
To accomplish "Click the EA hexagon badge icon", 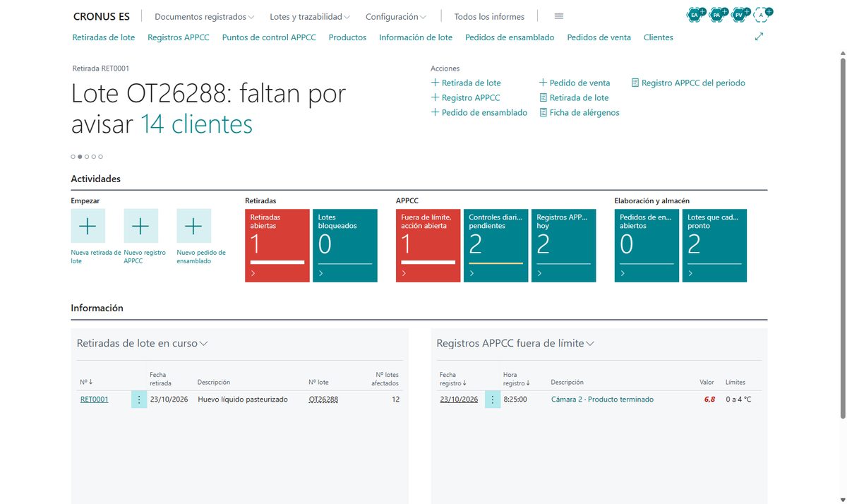I will [x=694, y=15].
